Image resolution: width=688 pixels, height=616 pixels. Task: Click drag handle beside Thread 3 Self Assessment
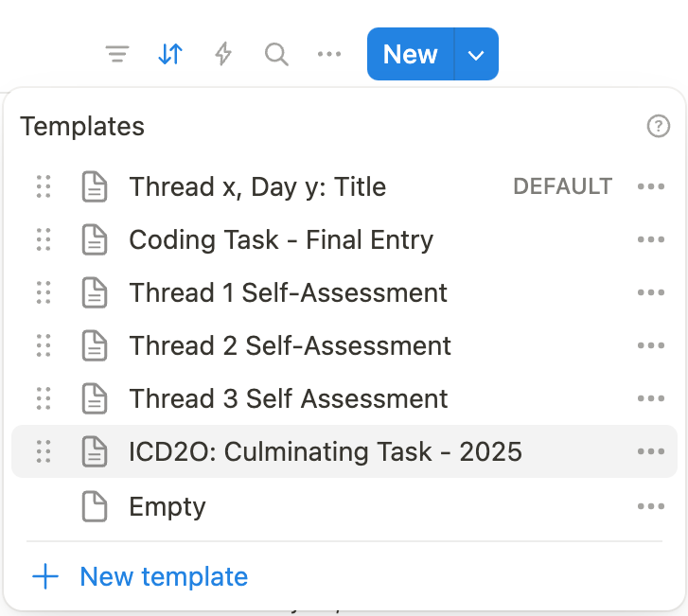(x=44, y=399)
